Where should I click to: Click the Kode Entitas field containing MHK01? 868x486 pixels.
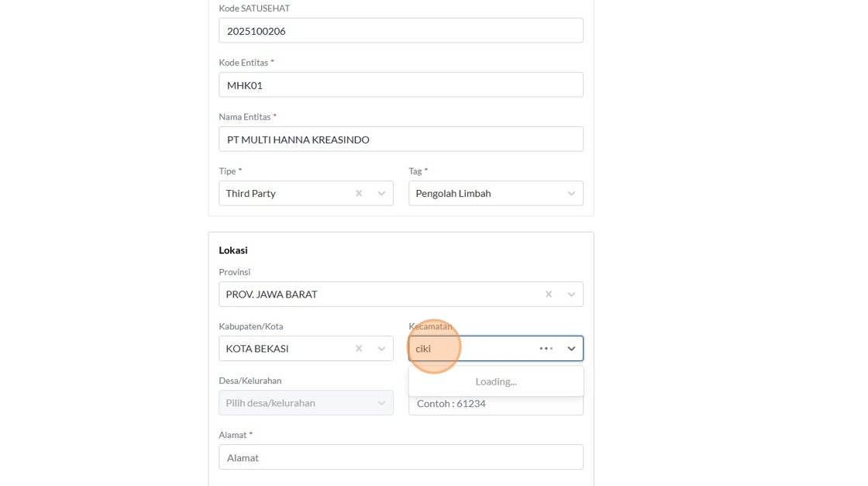401,85
